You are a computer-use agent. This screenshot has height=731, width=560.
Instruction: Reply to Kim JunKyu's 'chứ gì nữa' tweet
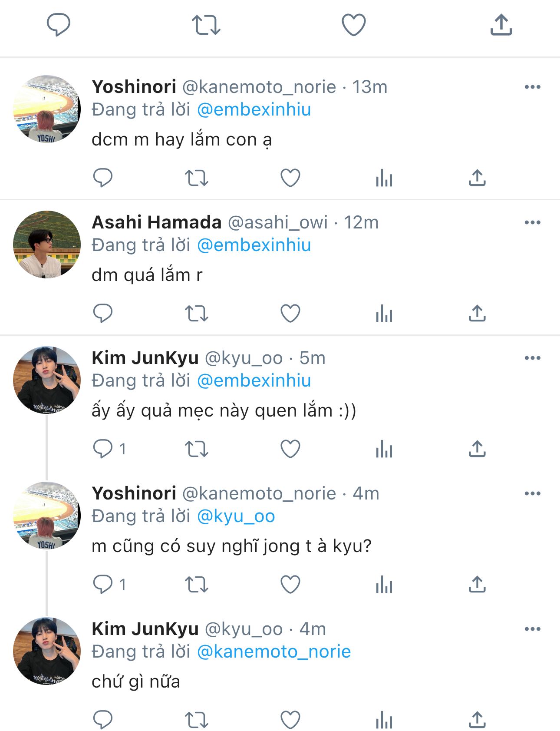click(x=103, y=720)
